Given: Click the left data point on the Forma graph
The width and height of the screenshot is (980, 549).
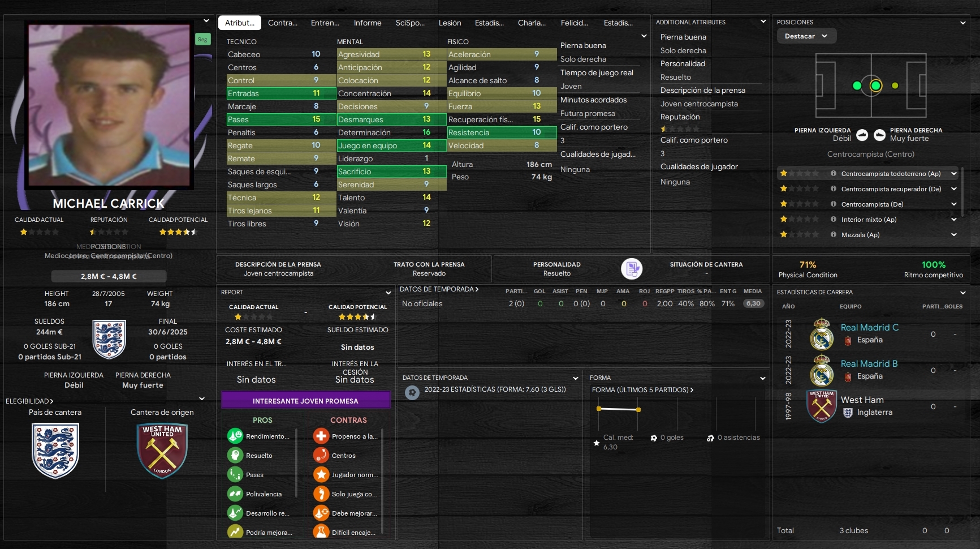Looking at the screenshot, I should (x=599, y=409).
